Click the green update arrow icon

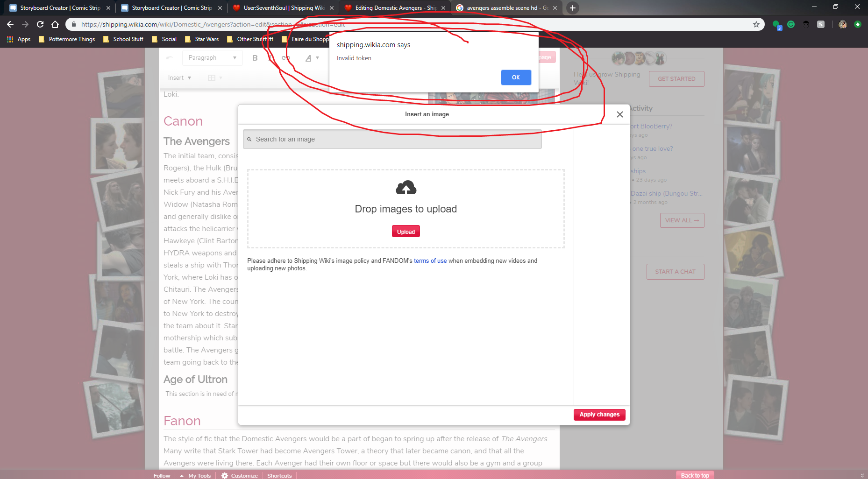coord(858,24)
